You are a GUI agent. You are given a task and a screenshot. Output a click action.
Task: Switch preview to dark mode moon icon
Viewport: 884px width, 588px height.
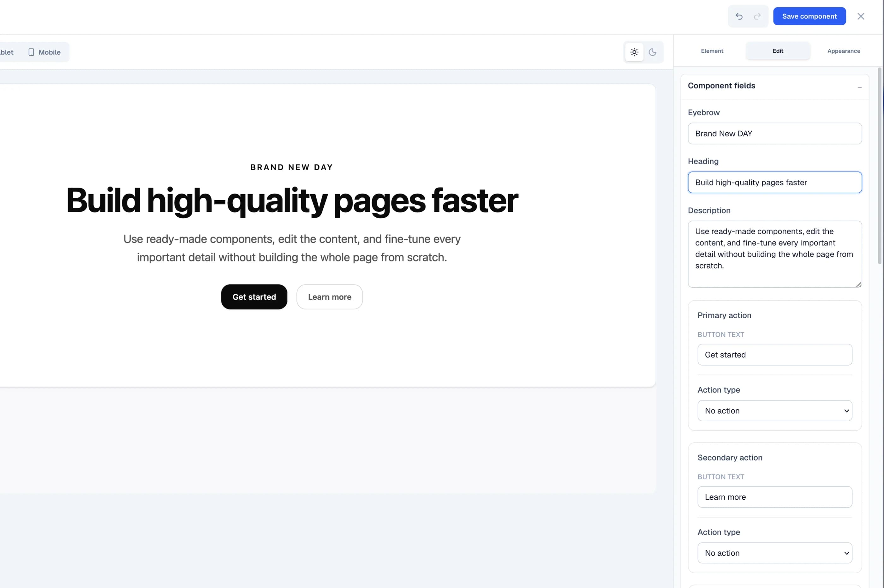[653, 52]
